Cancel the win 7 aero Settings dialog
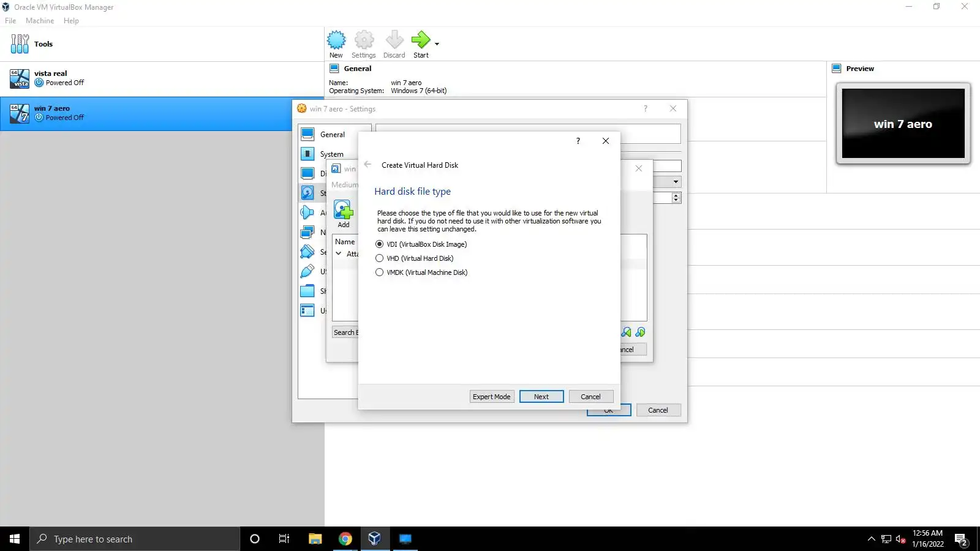Image resolution: width=980 pixels, height=551 pixels. coord(658,410)
